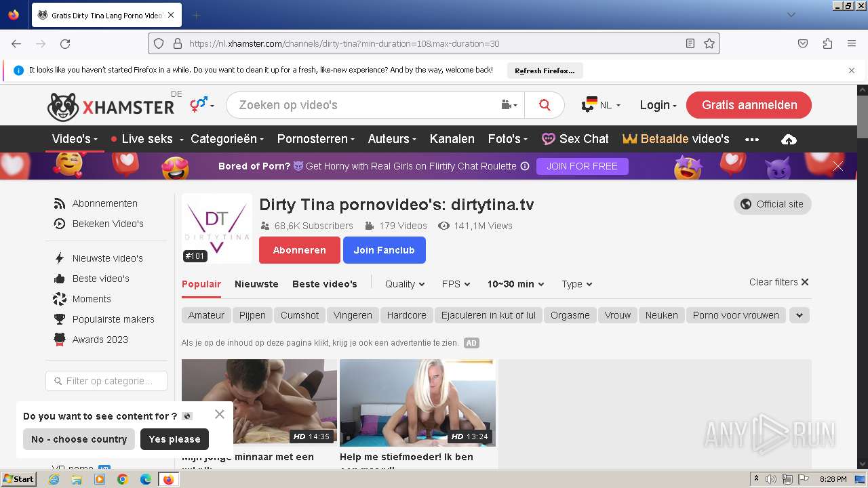Close the Flirtify promo banner

pyautogui.click(x=838, y=166)
